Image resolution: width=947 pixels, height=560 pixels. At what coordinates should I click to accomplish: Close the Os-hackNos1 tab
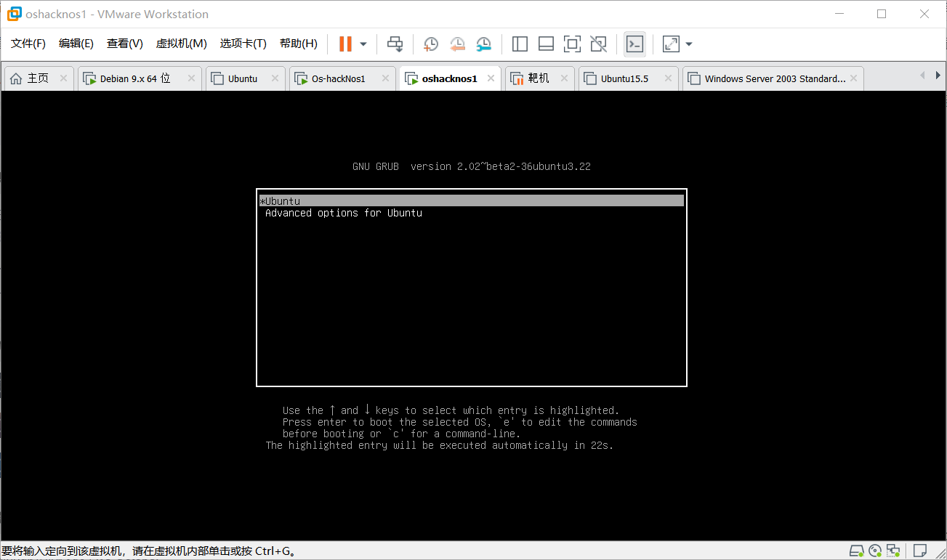pyautogui.click(x=386, y=78)
